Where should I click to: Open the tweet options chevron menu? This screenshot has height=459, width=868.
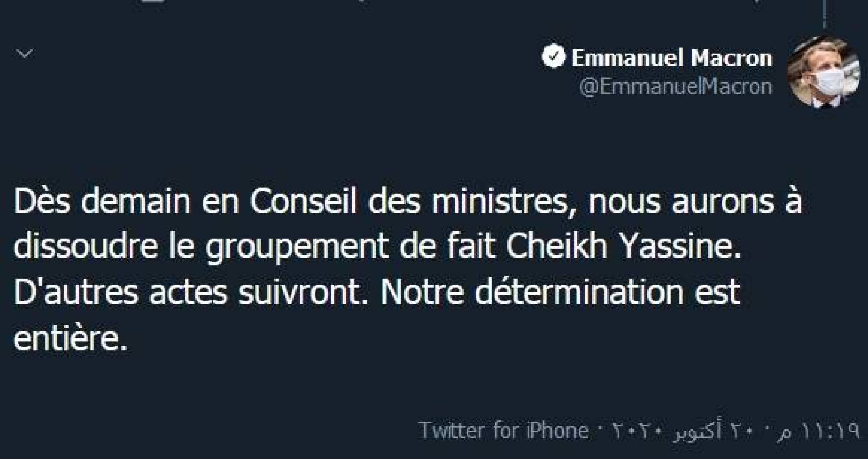point(24,54)
